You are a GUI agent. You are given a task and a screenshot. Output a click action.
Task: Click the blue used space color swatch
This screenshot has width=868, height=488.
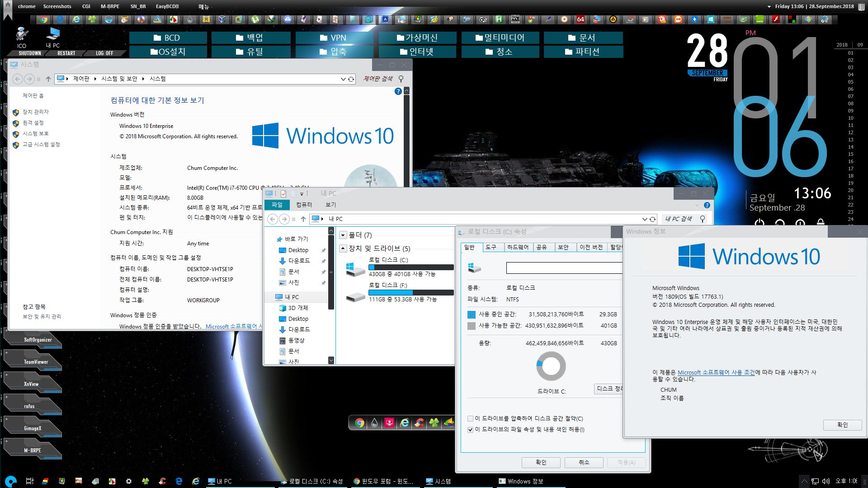pyautogui.click(x=471, y=314)
